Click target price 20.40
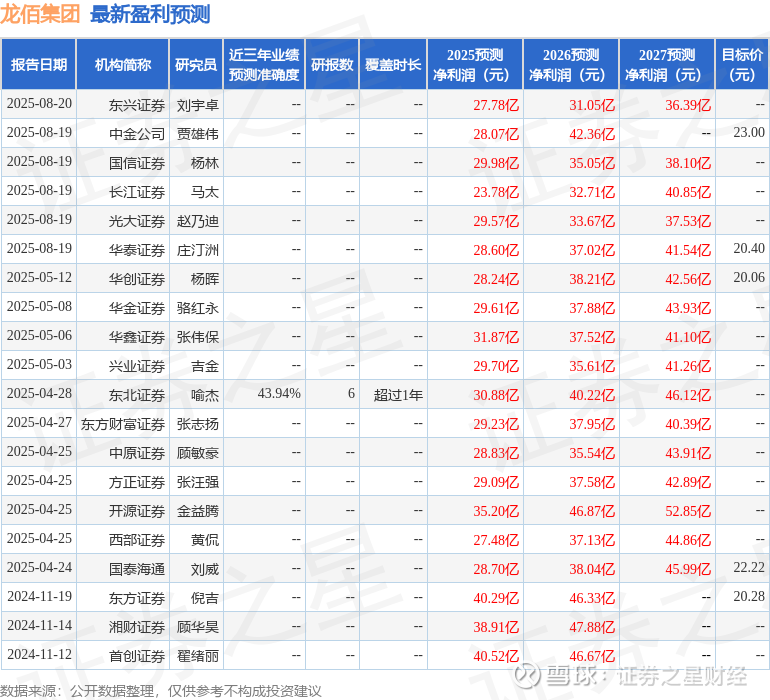This screenshot has height=700, width=770. click(x=749, y=249)
